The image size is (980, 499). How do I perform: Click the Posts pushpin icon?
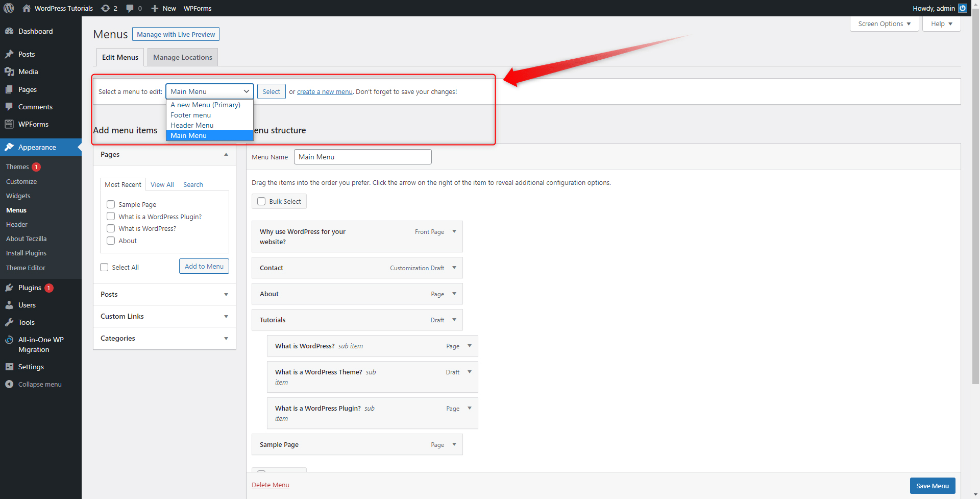9,54
